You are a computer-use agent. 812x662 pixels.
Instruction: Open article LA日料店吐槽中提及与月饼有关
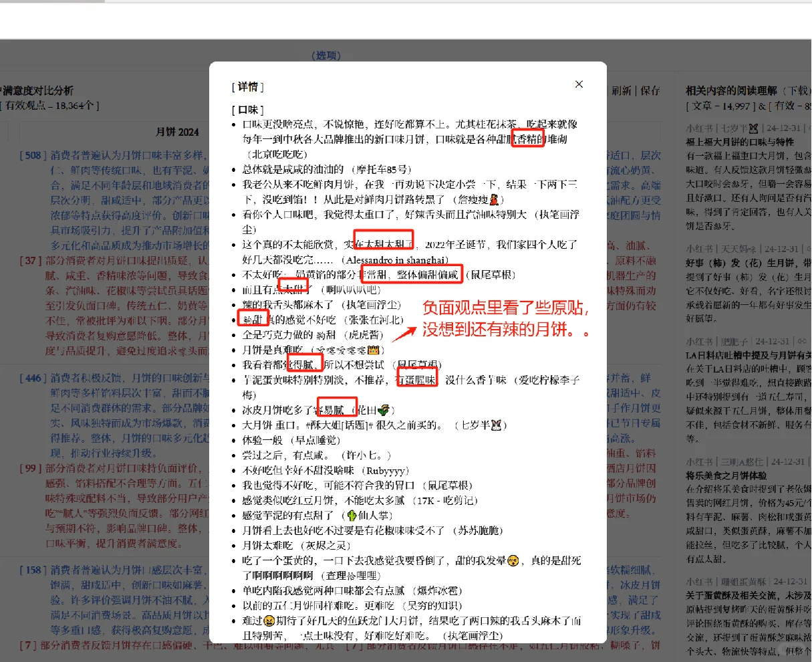click(749, 355)
